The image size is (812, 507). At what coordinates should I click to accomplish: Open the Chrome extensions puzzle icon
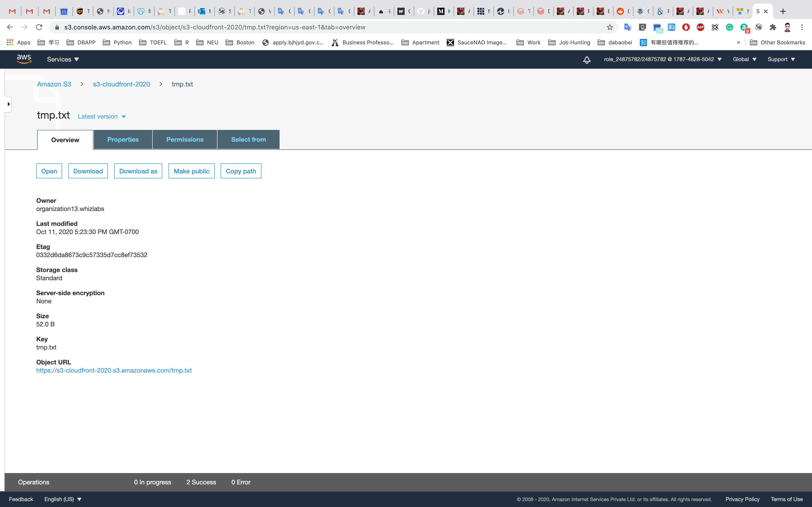(x=773, y=27)
